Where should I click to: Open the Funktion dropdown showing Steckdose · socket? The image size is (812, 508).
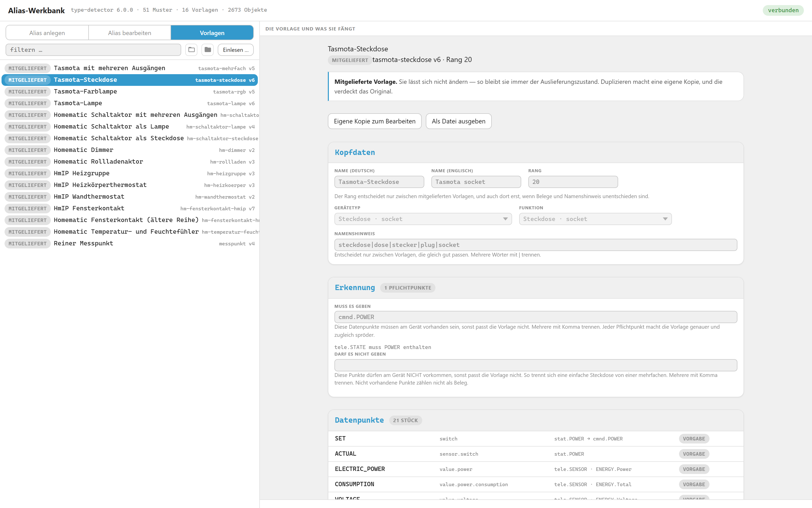pyautogui.click(x=595, y=219)
